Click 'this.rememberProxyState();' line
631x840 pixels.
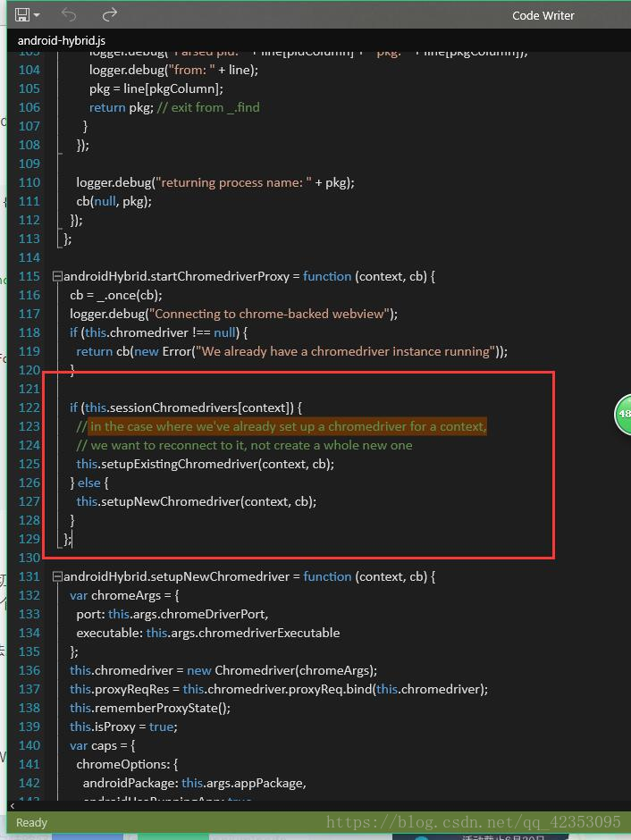click(x=150, y=708)
